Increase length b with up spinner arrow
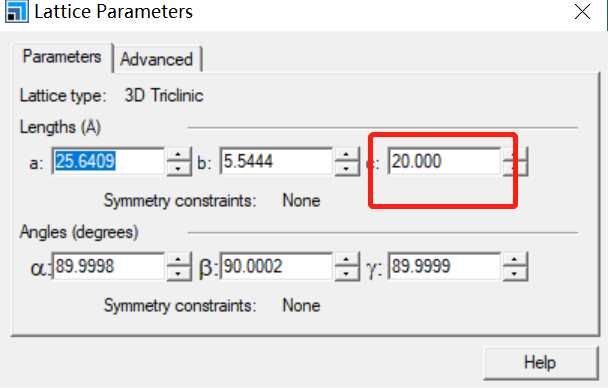 347,154
